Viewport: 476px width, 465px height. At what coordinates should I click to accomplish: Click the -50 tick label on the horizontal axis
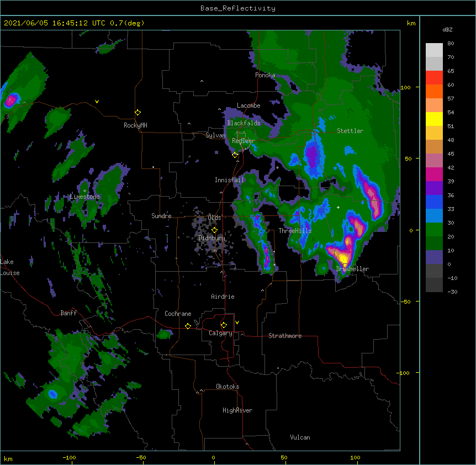tap(141, 457)
